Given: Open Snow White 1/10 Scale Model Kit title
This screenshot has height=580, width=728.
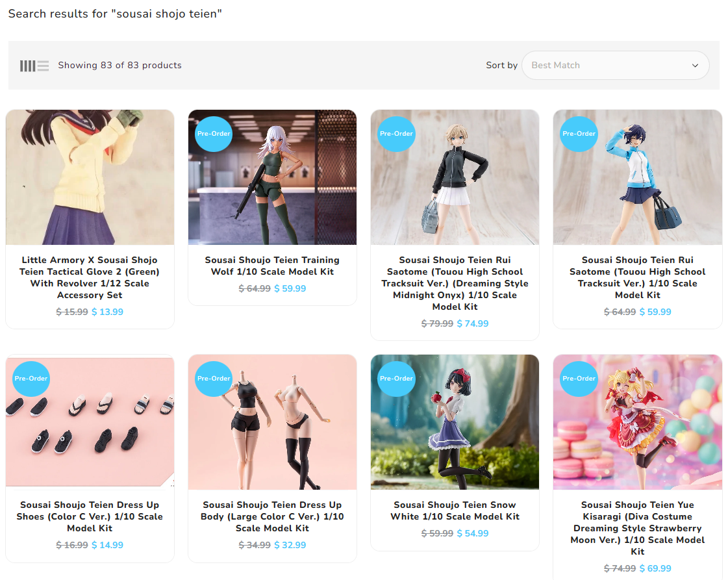Looking at the screenshot, I should point(455,511).
